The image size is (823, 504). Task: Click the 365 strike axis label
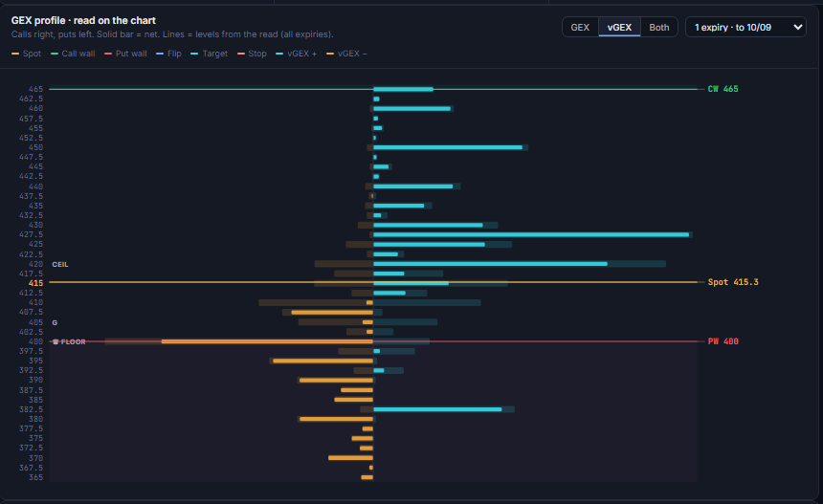pyautogui.click(x=35, y=477)
